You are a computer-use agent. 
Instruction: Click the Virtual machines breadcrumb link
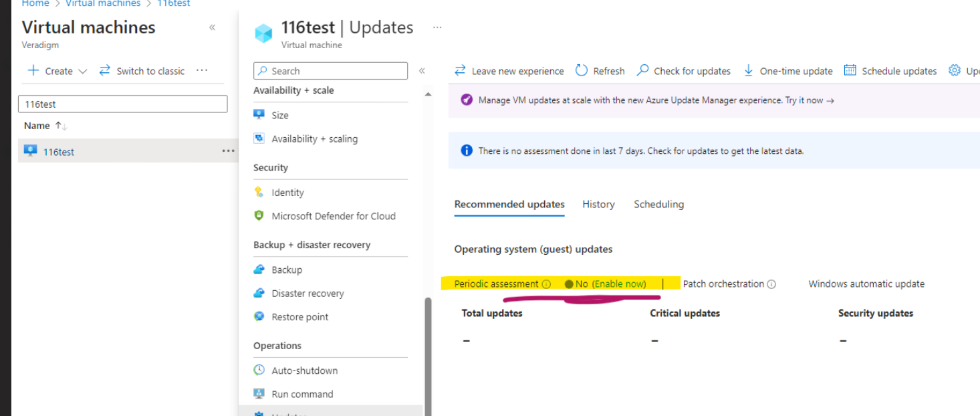[103, 3]
